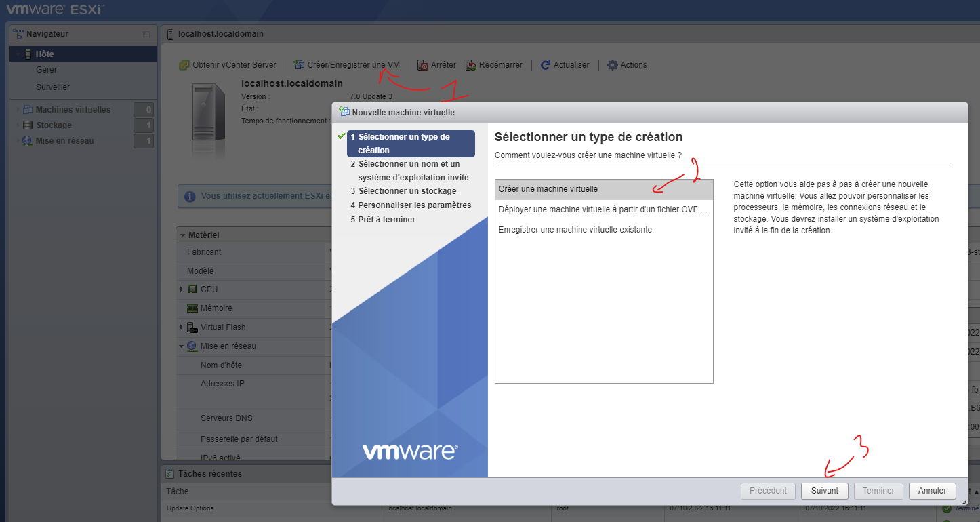This screenshot has height=522, width=980.
Task: Click the Adresses IP row label
Action: [x=222, y=384]
